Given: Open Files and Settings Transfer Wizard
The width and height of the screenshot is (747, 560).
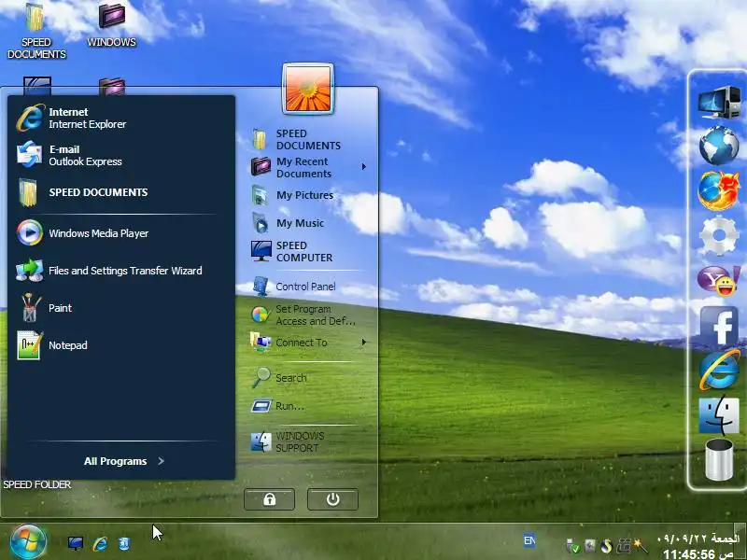Looking at the screenshot, I should (109, 271).
